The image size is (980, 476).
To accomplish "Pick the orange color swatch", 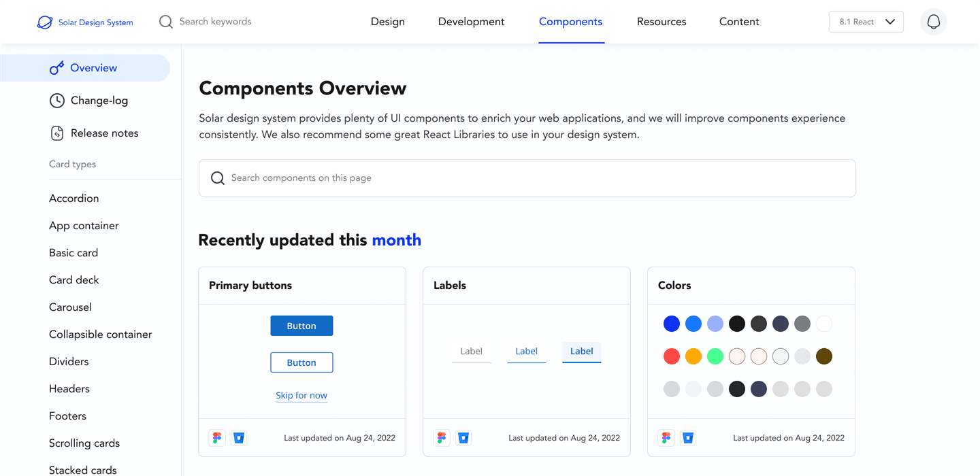I will [x=693, y=356].
